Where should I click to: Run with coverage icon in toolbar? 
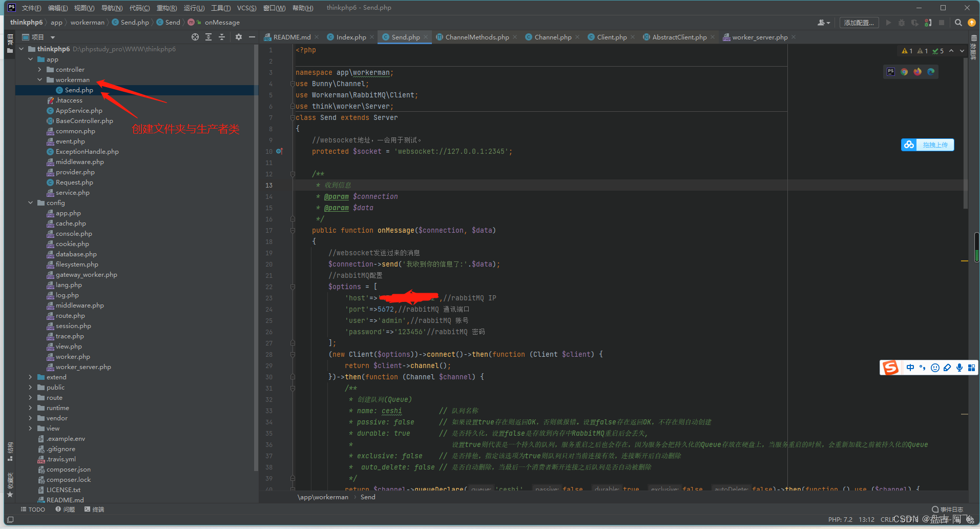pyautogui.click(x=916, y=22)
